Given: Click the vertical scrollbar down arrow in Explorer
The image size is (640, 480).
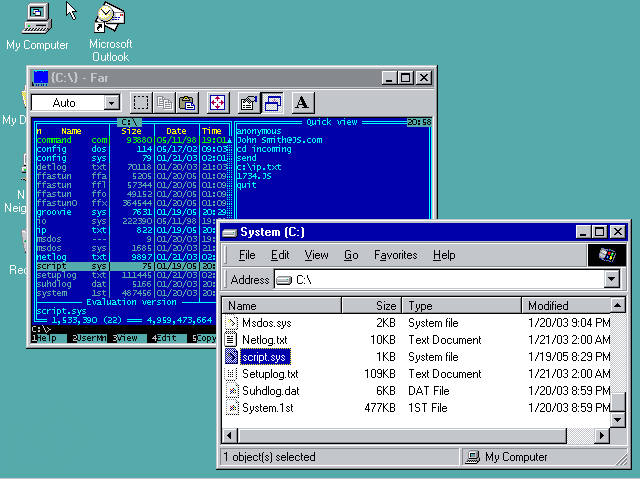Looking at the screenshot, I should coord(618,420).
